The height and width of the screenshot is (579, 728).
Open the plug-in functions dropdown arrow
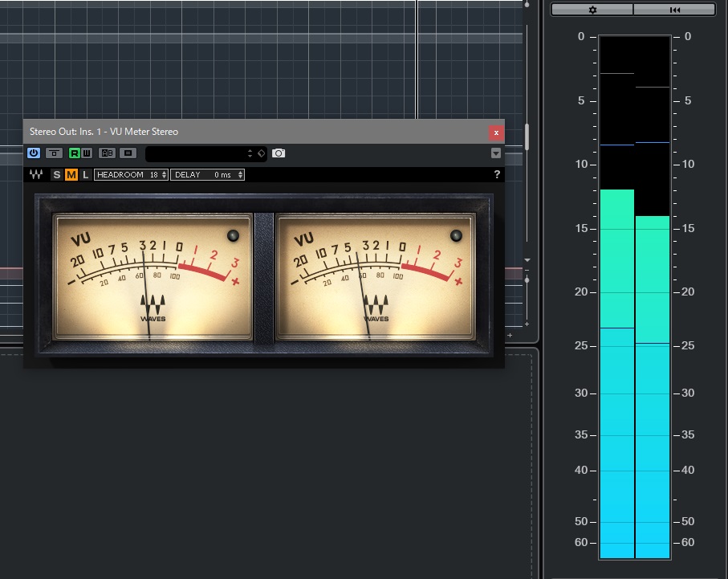pyautogui.click(x=496, y=153)
